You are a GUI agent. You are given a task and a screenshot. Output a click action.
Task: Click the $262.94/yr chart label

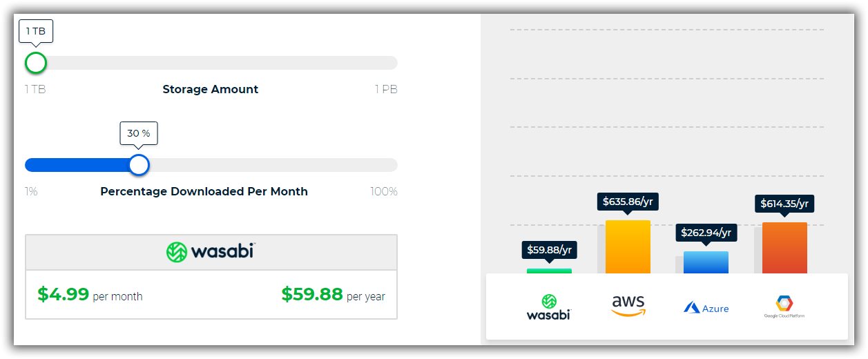(x=706, y=233)
